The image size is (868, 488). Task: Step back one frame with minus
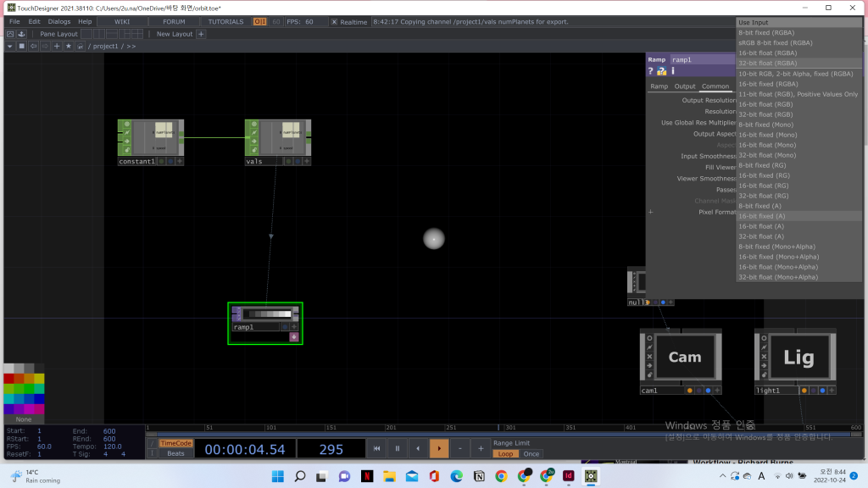[460, 449]
